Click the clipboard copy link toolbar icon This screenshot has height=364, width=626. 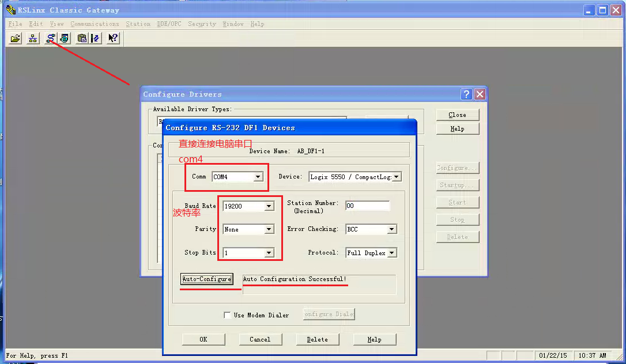coord(82,39)
